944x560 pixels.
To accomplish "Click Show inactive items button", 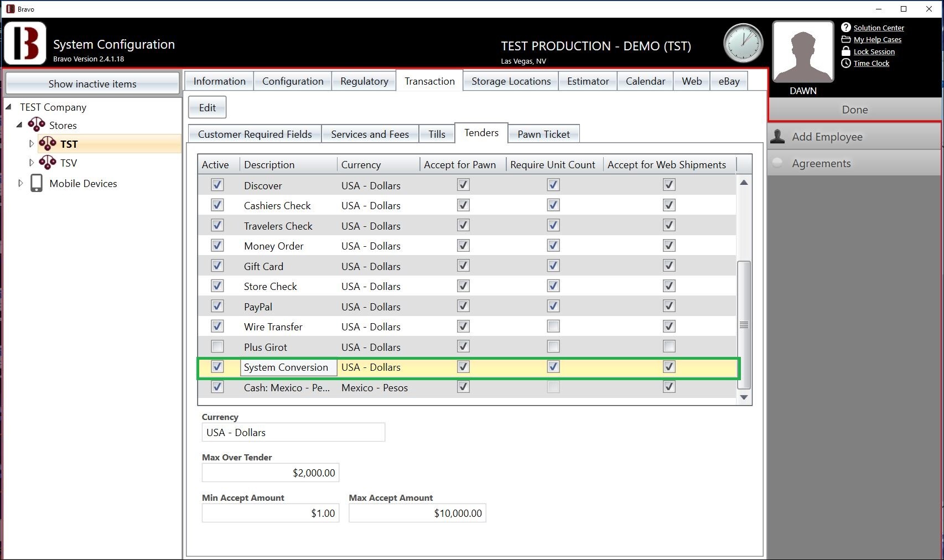I will [x=92, y=84].
